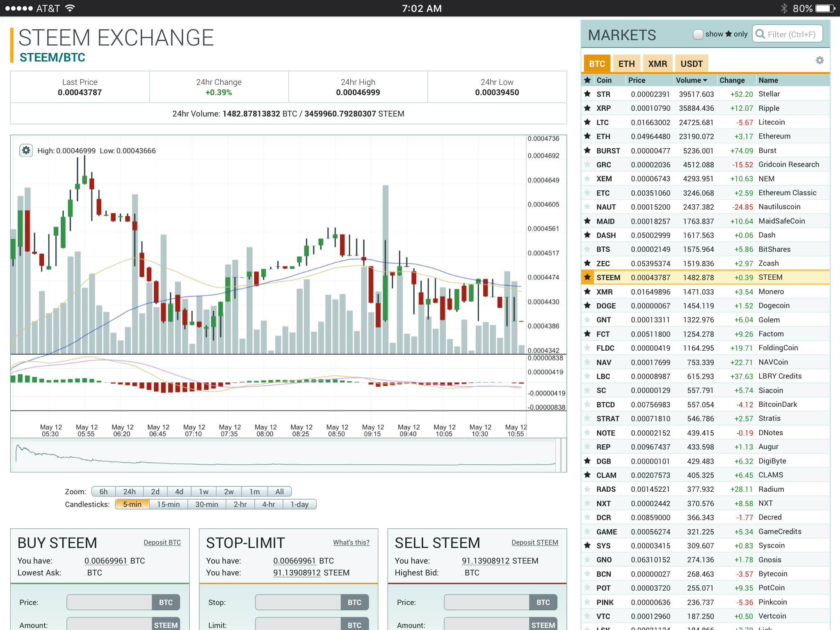Toggle favorite star for DGB
This screenshot has height=630, width=840.
tap(587, 461)
